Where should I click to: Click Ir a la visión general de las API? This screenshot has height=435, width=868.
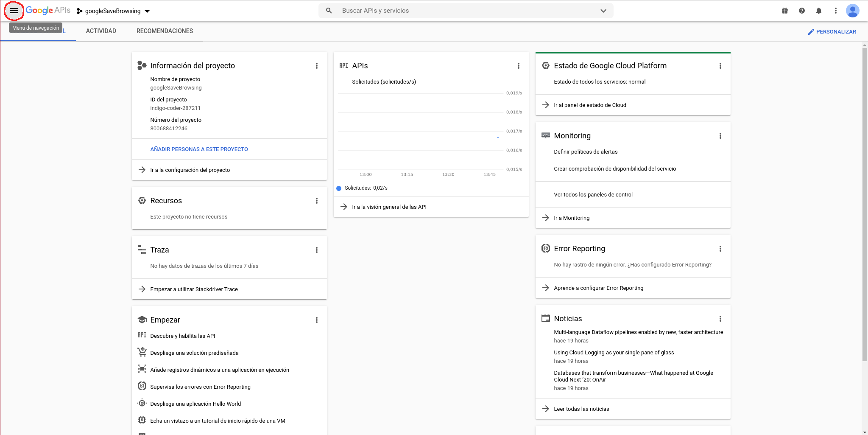click(x=389, y=207)
